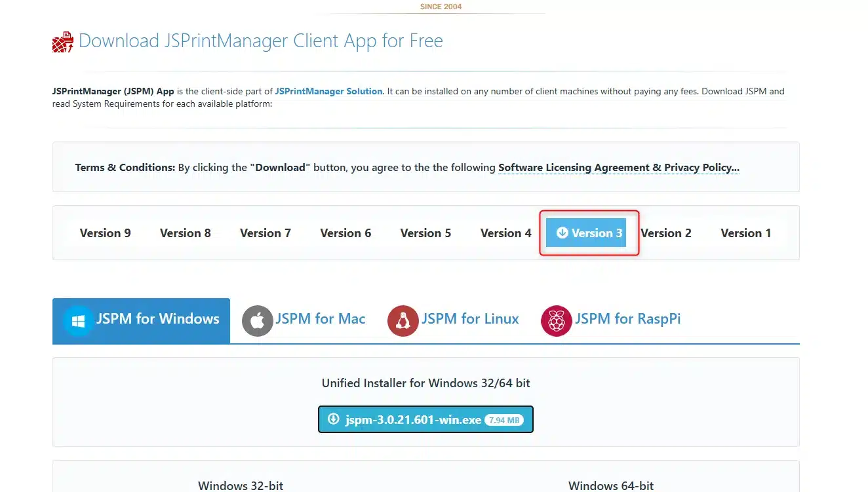
Task: Switch to JSPM for Windows tab
Action: click(141, 320)
